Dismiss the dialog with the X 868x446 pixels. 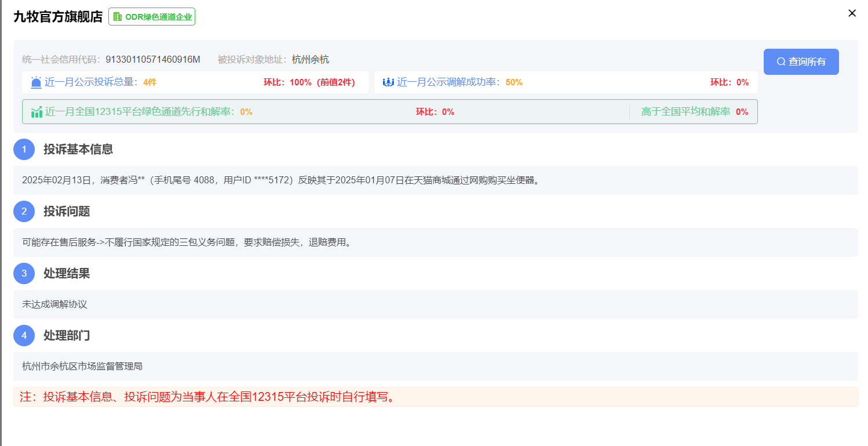click(x=852, y=13)
